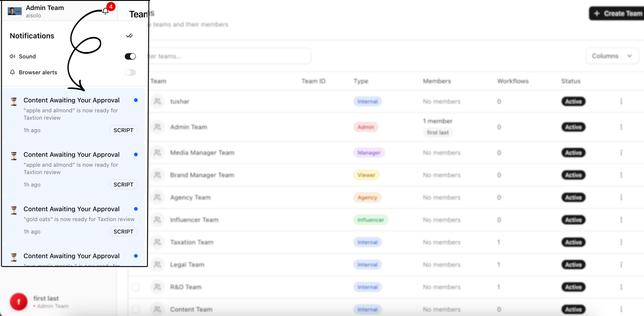Click the red first last user avatar
The image size is (644, 316).
(x=19, y=302)
